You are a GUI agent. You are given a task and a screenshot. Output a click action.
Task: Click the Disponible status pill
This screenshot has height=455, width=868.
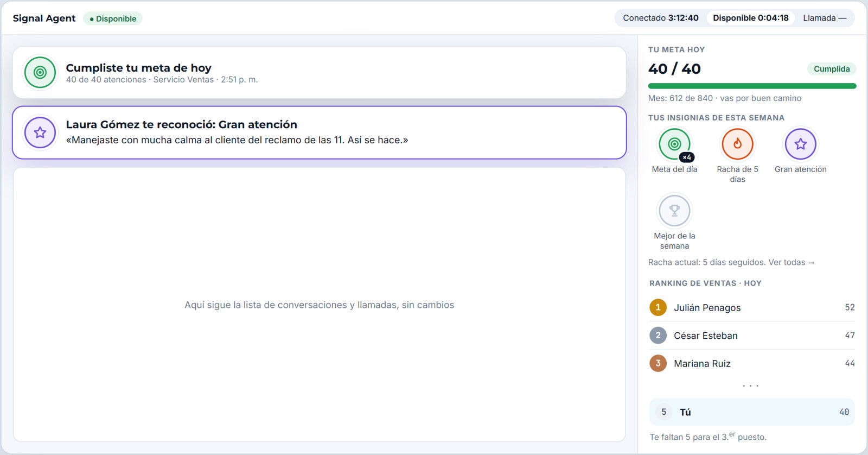tap(113, 18)
